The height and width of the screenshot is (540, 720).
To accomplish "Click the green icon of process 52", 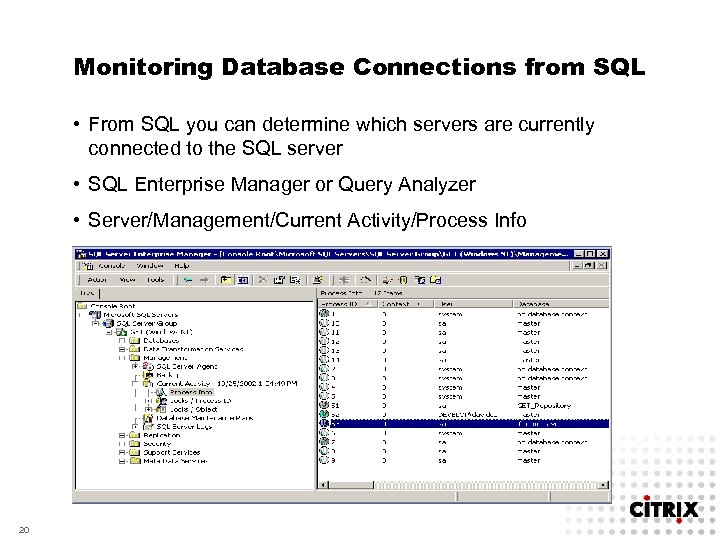I will 324,414.
